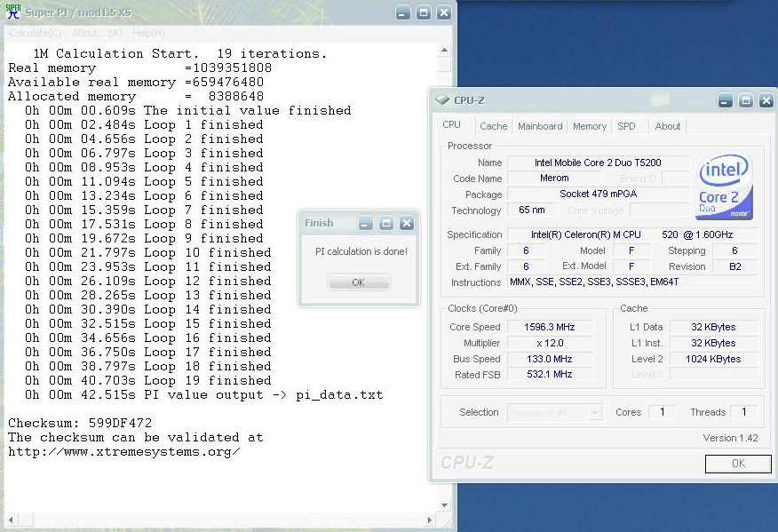
Task: Minimize the CPU-Z window
Action: pyautogui.click(x=726, y=100)
